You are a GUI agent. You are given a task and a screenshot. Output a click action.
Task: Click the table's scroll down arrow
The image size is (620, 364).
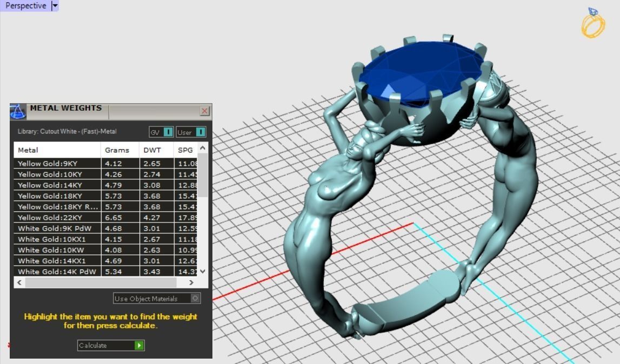(203, 271)
